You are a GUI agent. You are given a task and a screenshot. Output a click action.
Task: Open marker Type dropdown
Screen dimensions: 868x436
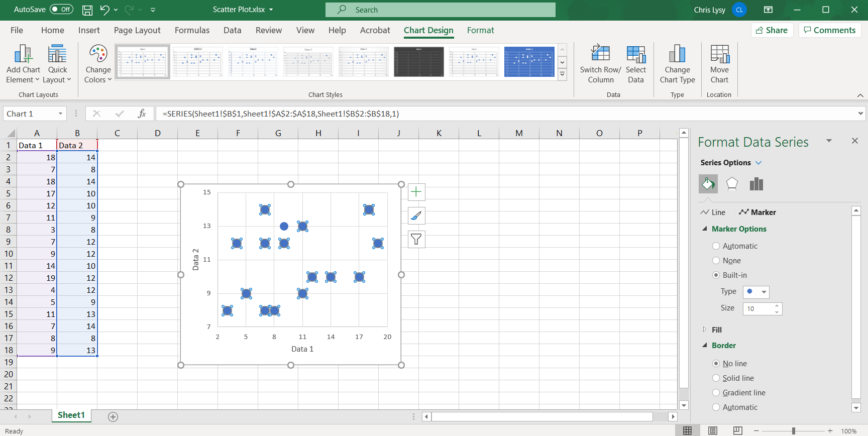pos(756,292)
